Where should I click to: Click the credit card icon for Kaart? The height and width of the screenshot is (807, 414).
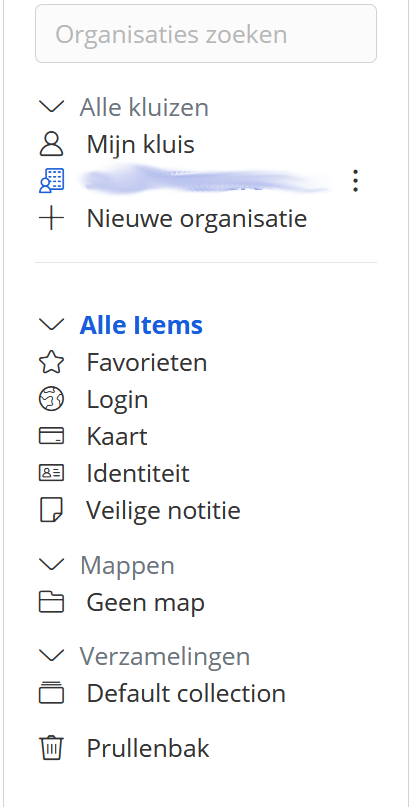point(51,436)
